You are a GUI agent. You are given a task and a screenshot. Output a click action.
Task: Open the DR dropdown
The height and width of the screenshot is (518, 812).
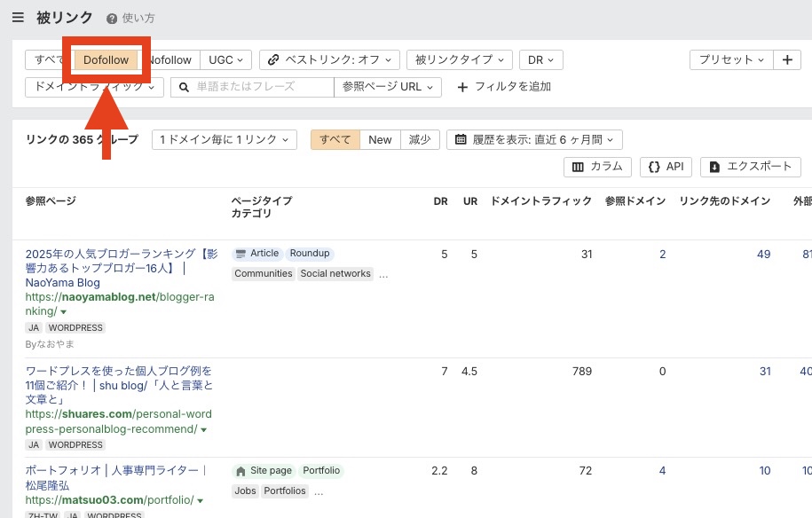point(540,59)
